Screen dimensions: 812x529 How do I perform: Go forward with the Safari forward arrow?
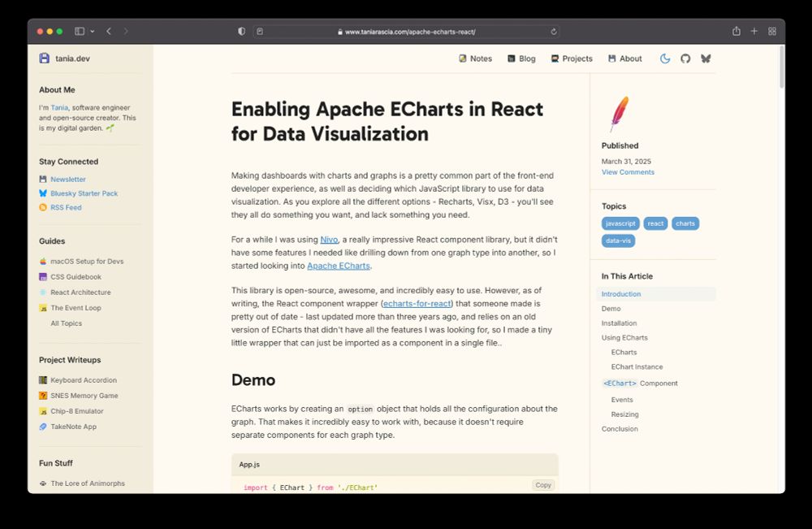(x=126, y=32)
